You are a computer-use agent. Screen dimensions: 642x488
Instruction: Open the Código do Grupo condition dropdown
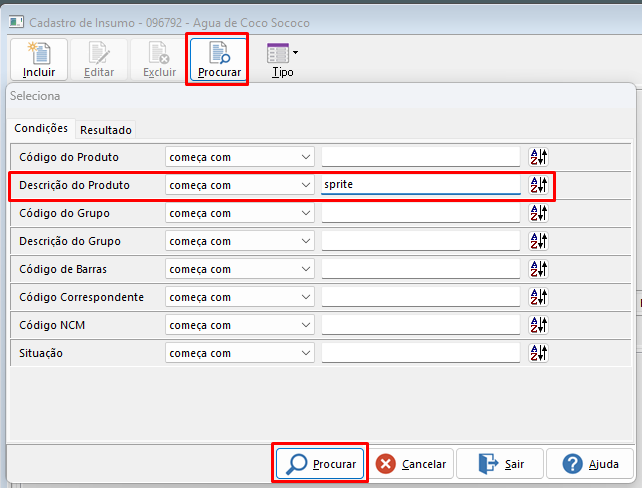point(240,213)
